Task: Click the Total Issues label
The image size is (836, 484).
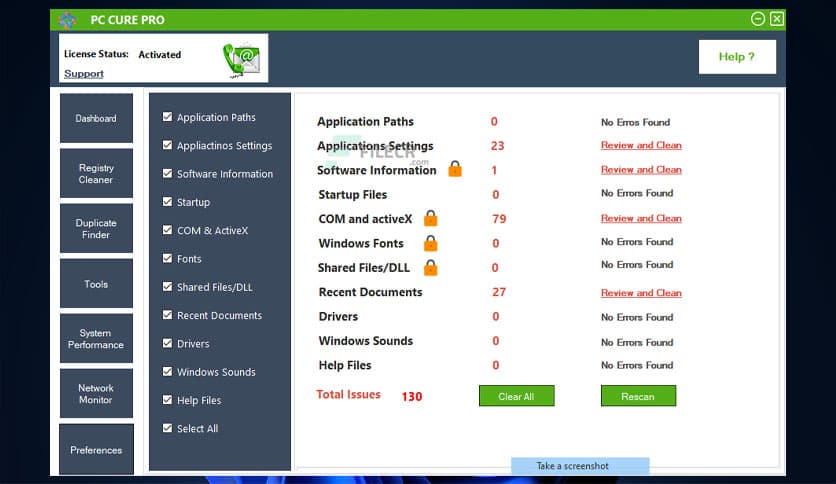Action: 348,394
